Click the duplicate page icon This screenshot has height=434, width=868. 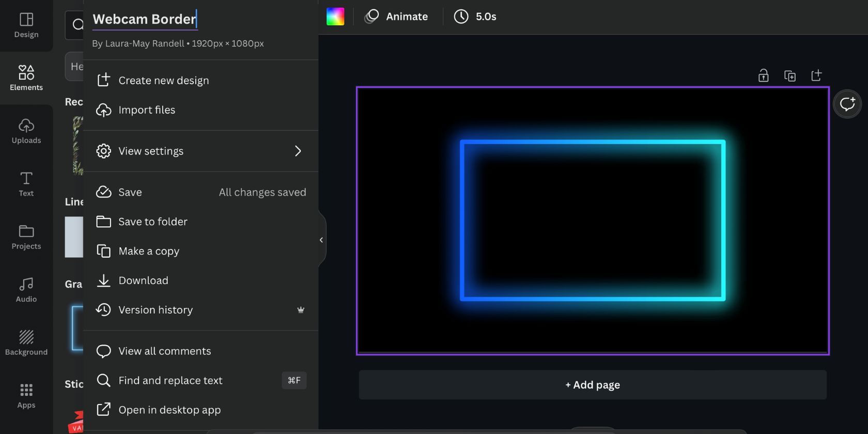(789, 76)
